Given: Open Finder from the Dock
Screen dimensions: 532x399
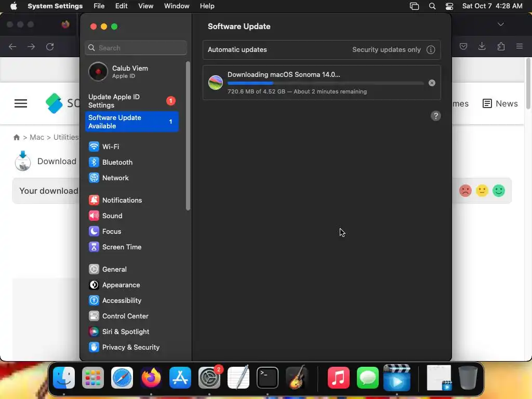Looking at the screenshot, I should point(64,378).
